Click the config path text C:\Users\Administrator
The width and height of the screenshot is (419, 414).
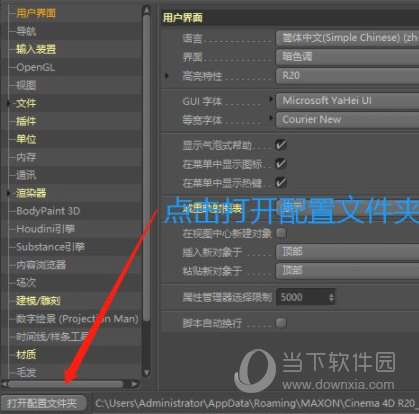coord(149,404)
